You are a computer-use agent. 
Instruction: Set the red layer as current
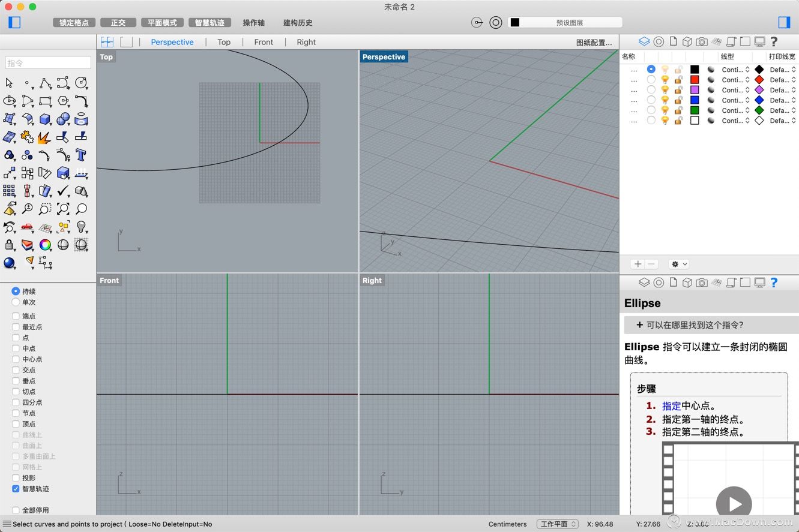651,79
